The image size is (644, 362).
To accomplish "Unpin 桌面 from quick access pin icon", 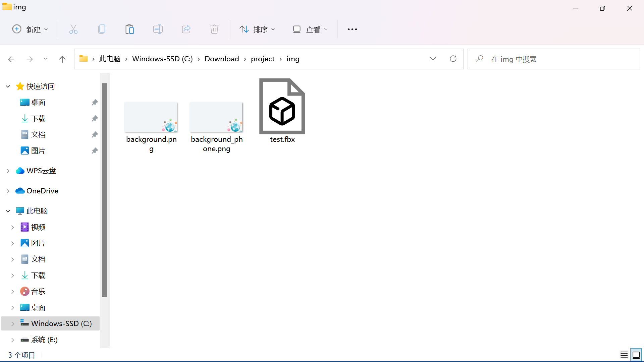I will point(95,103).
